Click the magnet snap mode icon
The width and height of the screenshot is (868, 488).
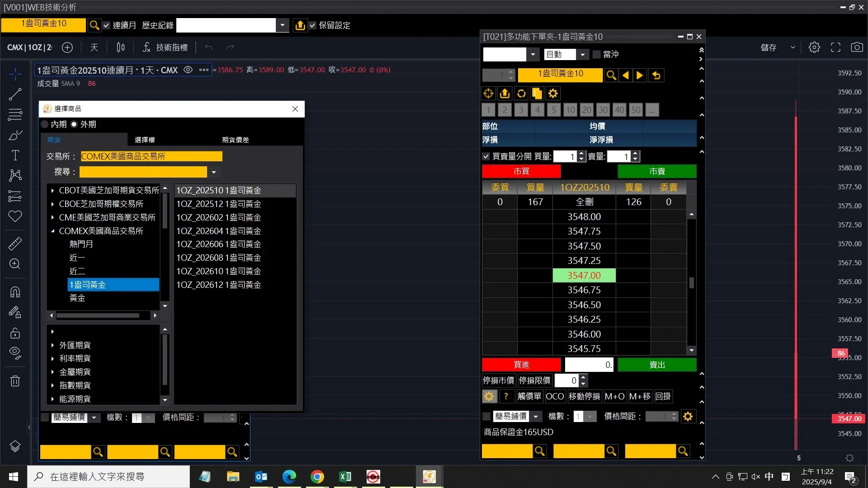[x=15, y=292]
